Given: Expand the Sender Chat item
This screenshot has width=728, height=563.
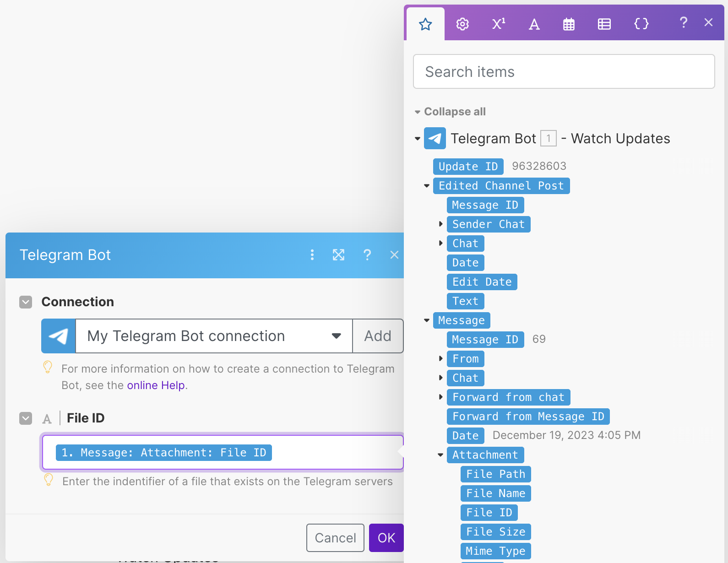Looking at the screenshot, I should pyautogui.click(x=440, y=224).
